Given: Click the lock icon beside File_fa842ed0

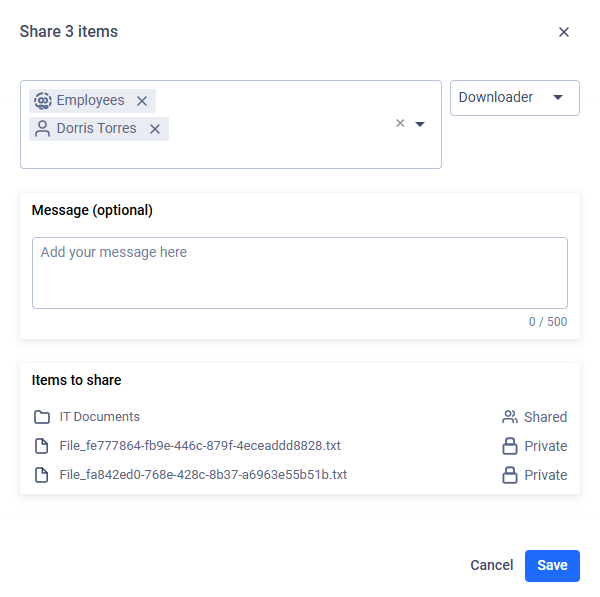Looking at the screenshot, I should (510, 475).
